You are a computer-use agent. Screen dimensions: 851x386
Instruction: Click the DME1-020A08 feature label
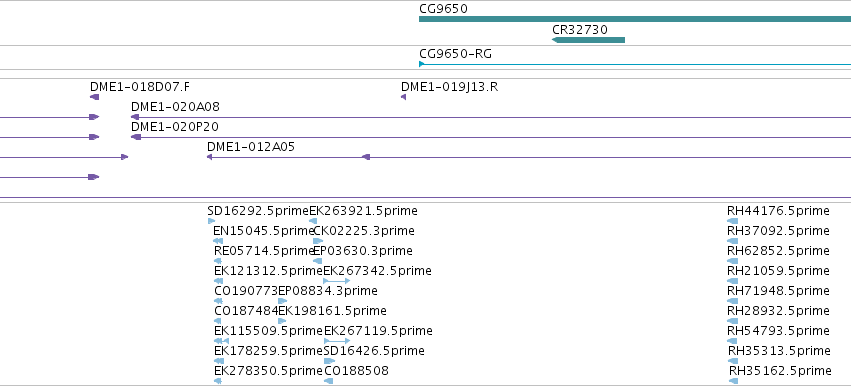click(x=175, y=106)
